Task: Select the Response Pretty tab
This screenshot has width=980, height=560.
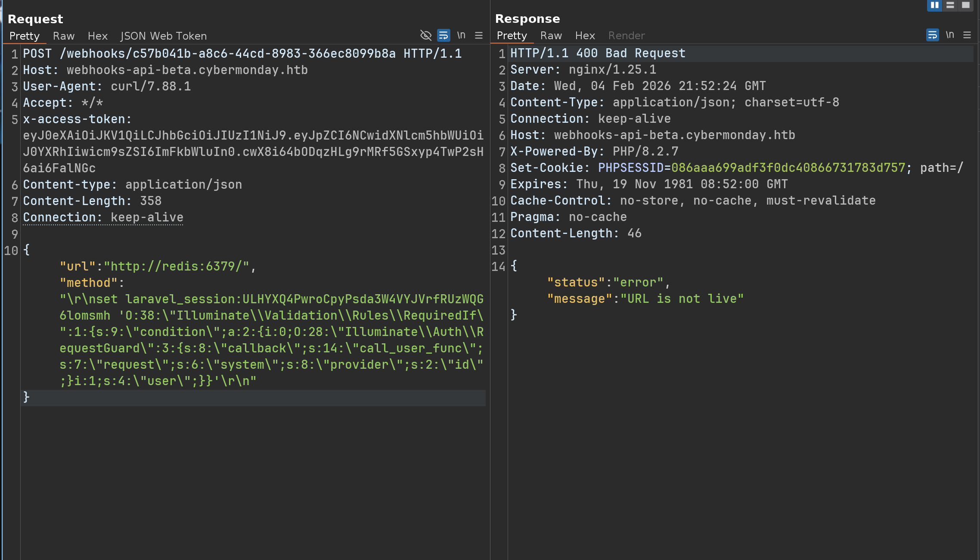Action: point(512,36)
